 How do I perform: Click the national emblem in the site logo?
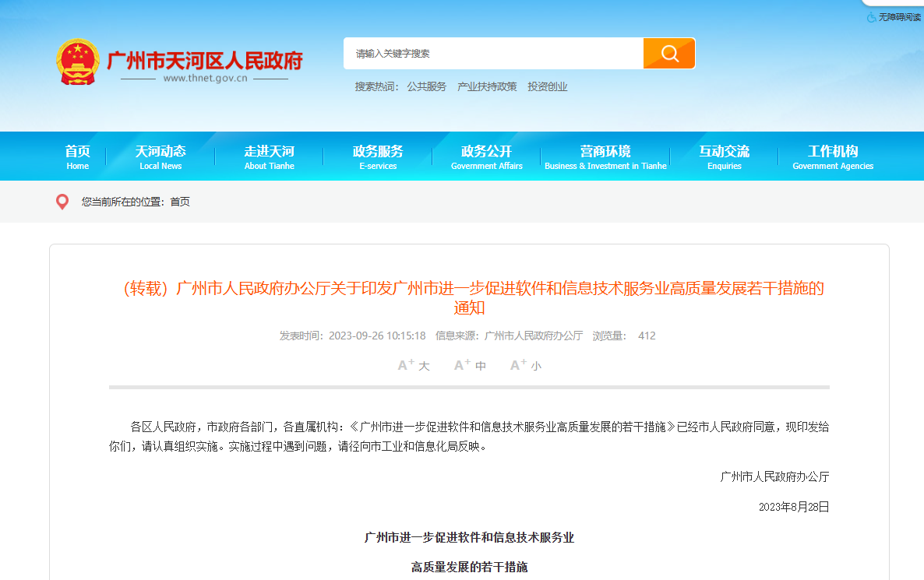(77, 58)
